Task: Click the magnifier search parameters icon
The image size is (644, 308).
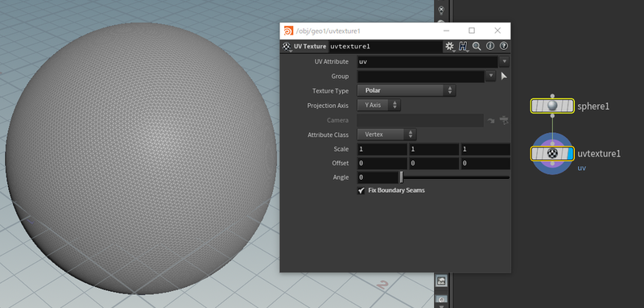Action: pos(477,47)
